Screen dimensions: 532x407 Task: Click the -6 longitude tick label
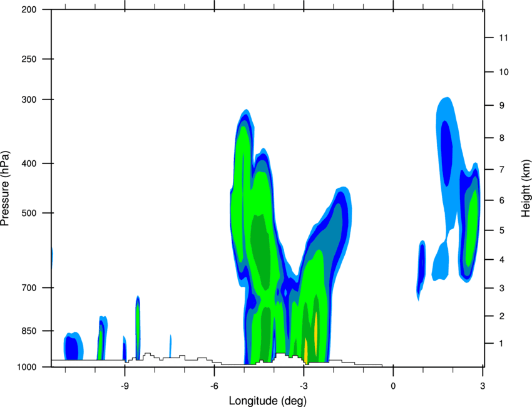(214, 386)
